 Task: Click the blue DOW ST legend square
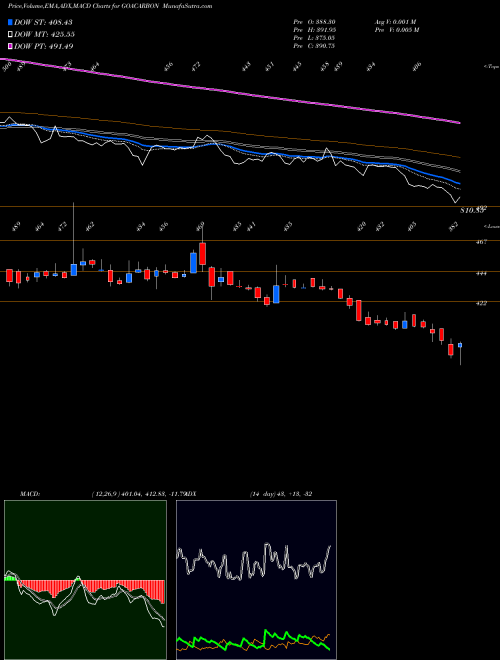click(x=10, y=22)
